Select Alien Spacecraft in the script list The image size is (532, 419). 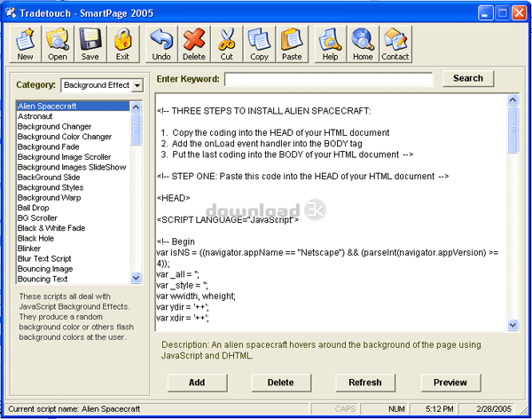[73, 106]
